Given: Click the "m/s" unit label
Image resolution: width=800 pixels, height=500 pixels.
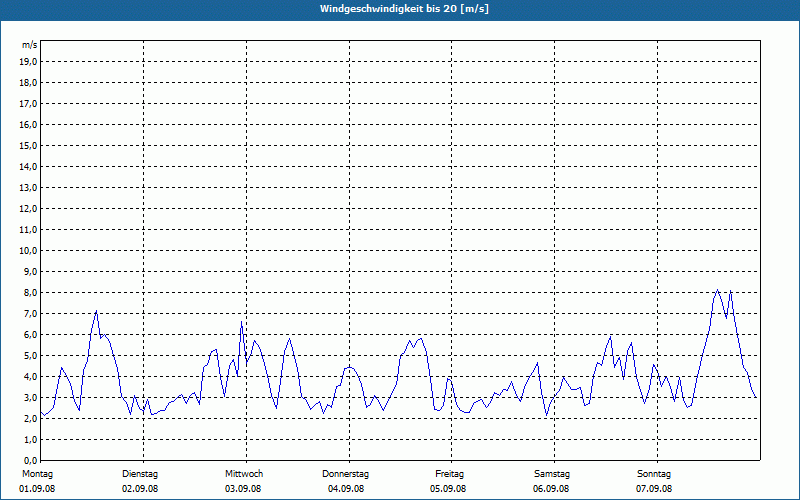Looking at the screenshot, I should [x=30, y=45].
